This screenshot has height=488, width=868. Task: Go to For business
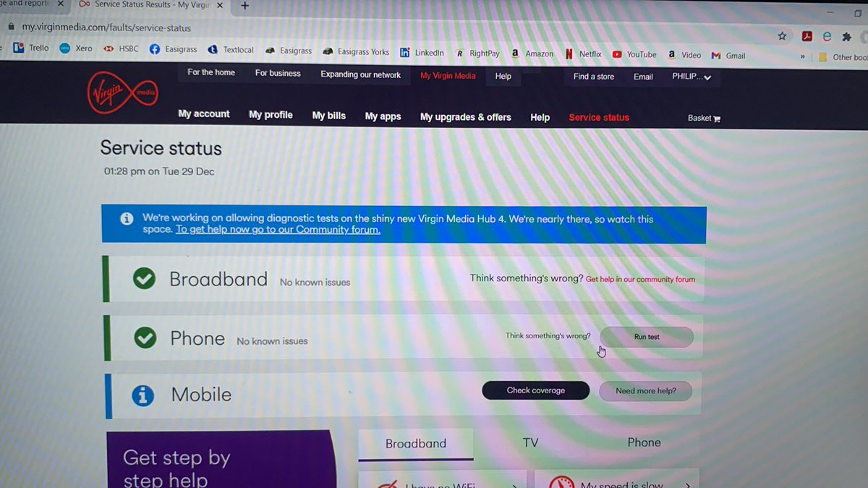(x=278, y=73)
